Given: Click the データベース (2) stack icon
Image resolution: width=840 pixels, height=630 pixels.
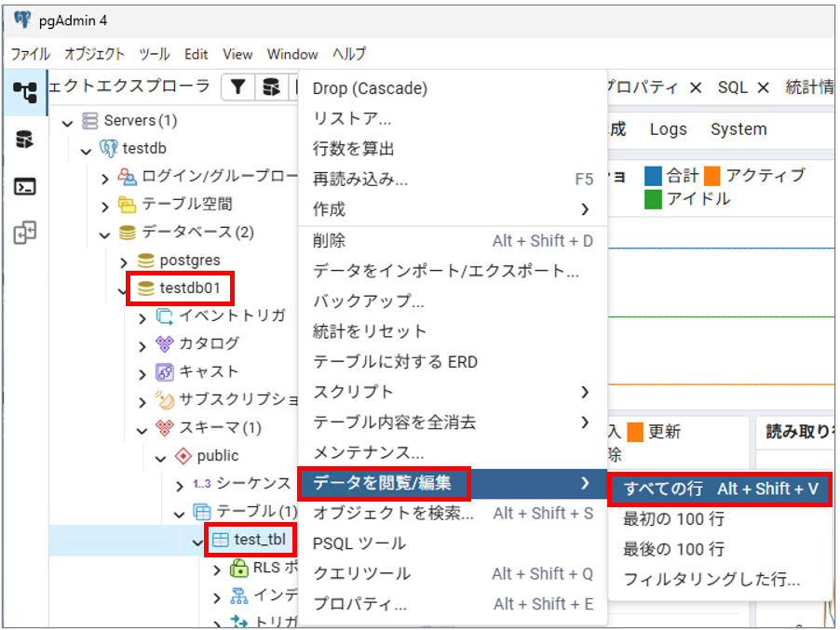Looking at the screenshot, I should pos(127,233).
